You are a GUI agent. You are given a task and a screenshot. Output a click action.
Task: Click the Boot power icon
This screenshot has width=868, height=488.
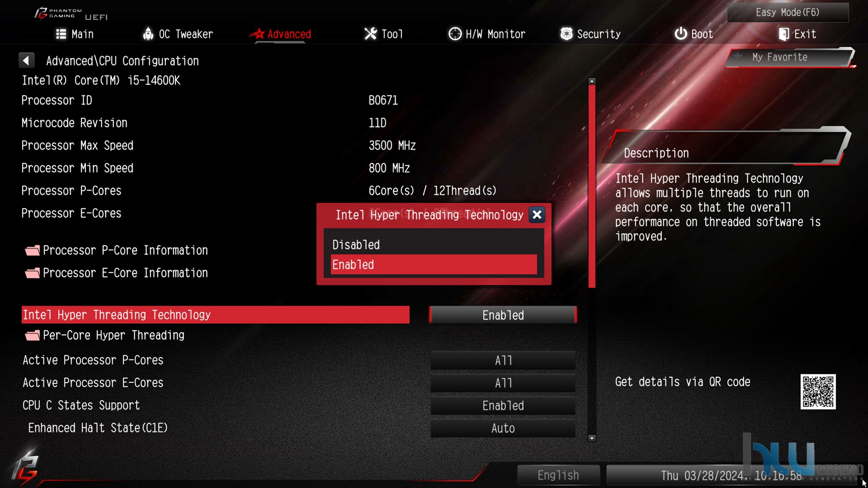click(680, 34)
